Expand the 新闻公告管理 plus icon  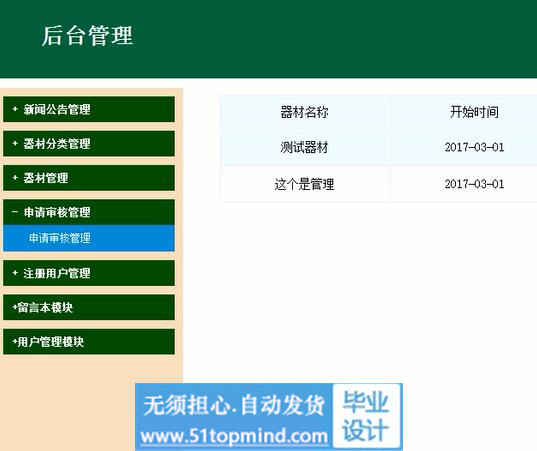[15, 109]
